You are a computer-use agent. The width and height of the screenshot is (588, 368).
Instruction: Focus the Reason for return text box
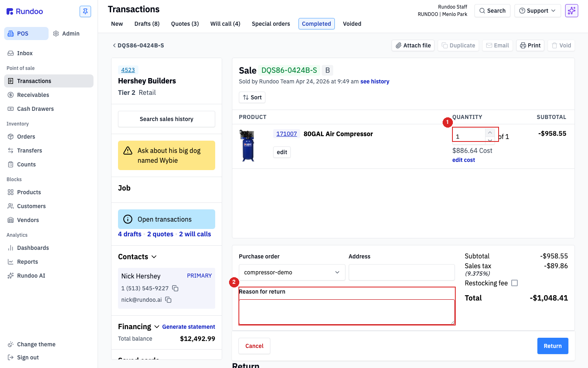(347, 312)
